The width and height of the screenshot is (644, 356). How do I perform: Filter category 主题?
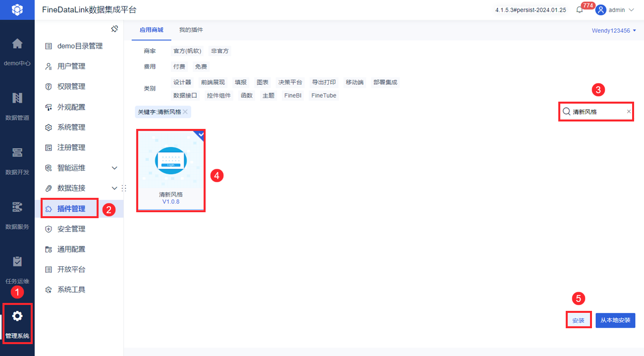(x=268, y=96)
